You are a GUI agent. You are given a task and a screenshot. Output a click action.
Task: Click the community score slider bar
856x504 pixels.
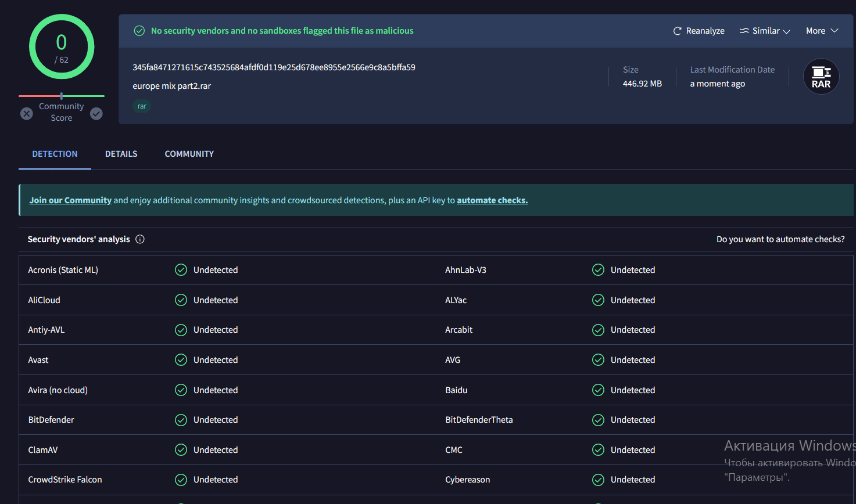tap(62, 96)
